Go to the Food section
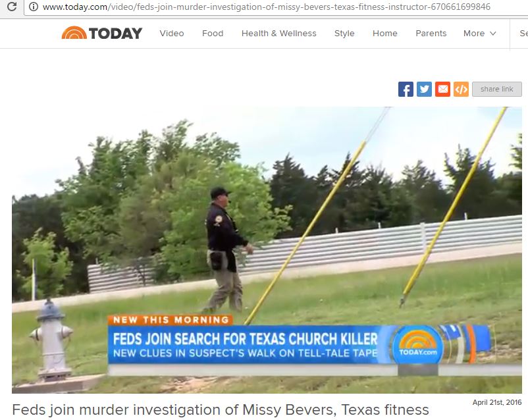Screen dimensions: 528x420 coord(213,34)
